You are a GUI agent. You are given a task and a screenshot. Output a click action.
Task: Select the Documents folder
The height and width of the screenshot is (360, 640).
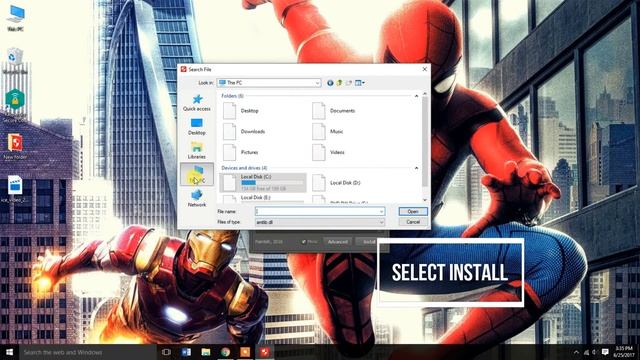tap(334, 111)
